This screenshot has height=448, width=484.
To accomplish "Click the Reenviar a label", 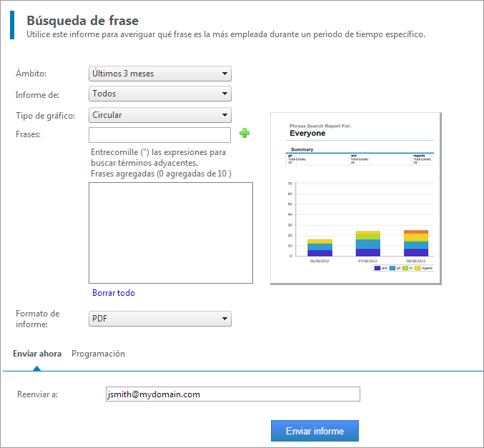I will coord(37,394).
